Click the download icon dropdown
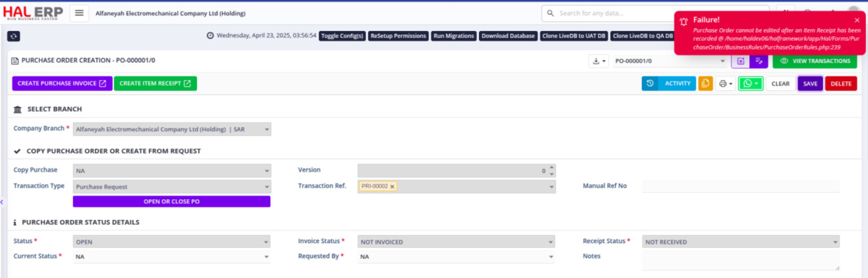This screenshot has height=278, width=868. pos(598,61)
